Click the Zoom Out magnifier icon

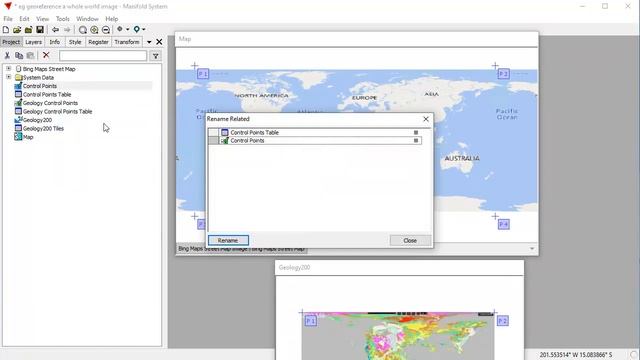point(106,30)
